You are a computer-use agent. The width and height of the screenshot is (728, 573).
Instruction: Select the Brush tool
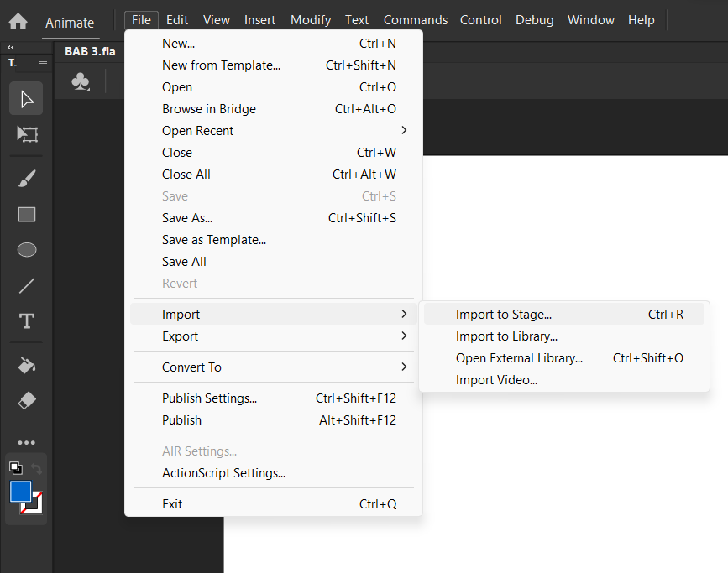(x=27, y=179)
